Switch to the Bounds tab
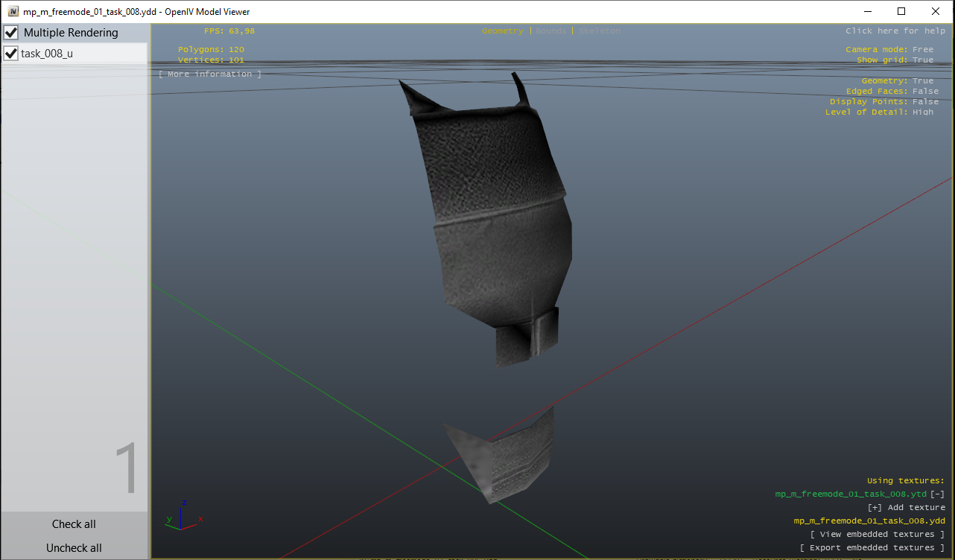This screenshot has width=955, height=560. pos(550,31)
